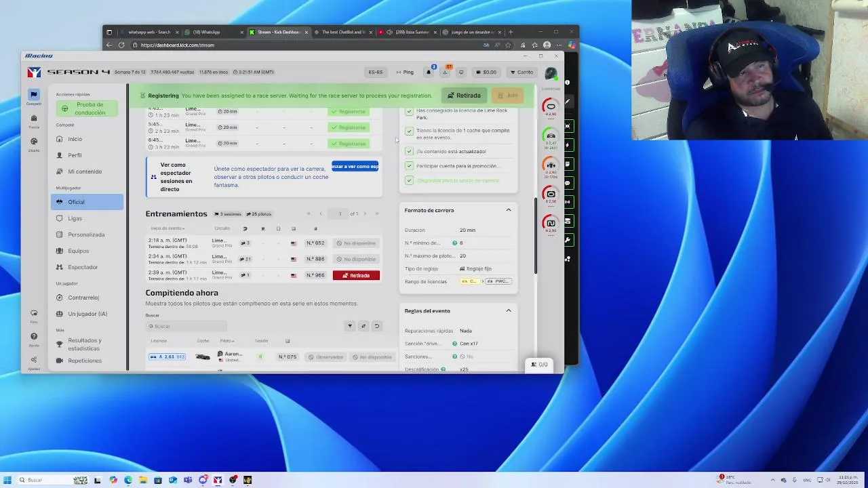This screenshot has height=488, width=868.
Task: Open the ES-ES language selector
Action: (x=376, y=72)
